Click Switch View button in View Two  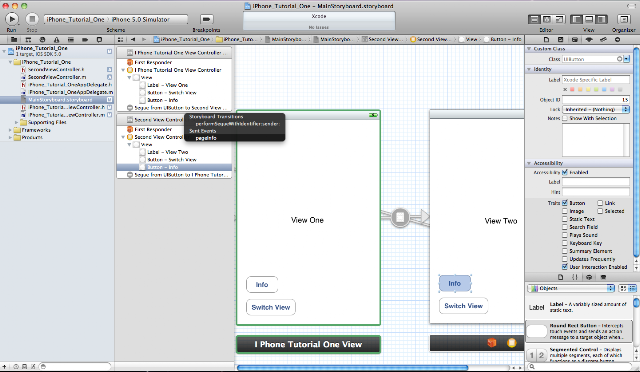coord(464,306)
